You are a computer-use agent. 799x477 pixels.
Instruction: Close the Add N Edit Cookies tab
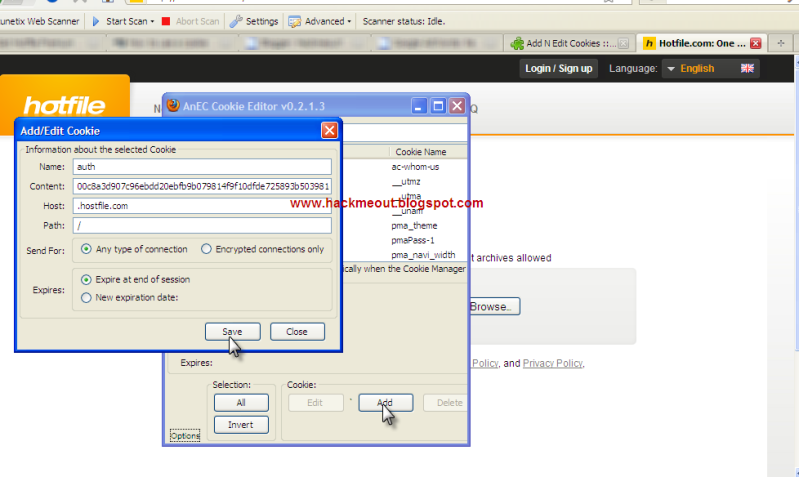623,43
